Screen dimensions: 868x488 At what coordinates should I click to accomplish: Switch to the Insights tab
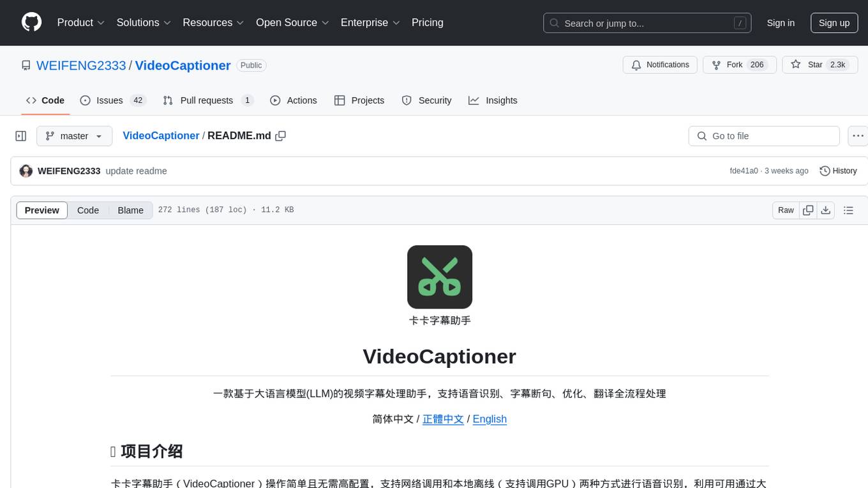click(493, 100)
